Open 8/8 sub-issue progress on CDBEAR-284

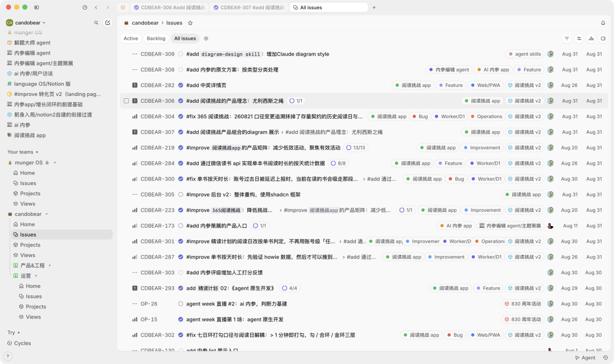pos(338,164)
